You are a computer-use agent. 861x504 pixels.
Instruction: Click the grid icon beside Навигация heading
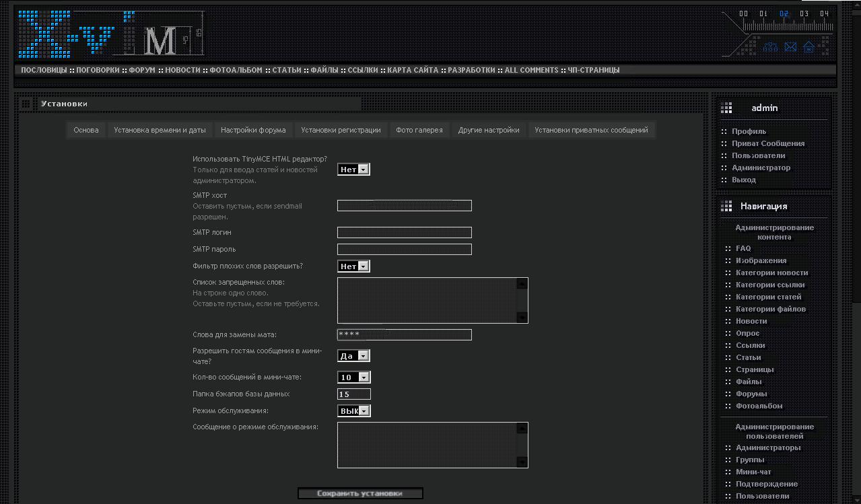point(726,206)
